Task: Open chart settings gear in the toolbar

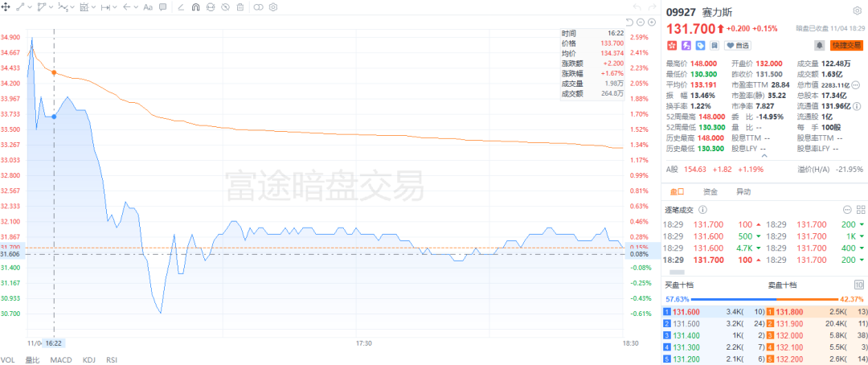Action: tap(273, 7)
